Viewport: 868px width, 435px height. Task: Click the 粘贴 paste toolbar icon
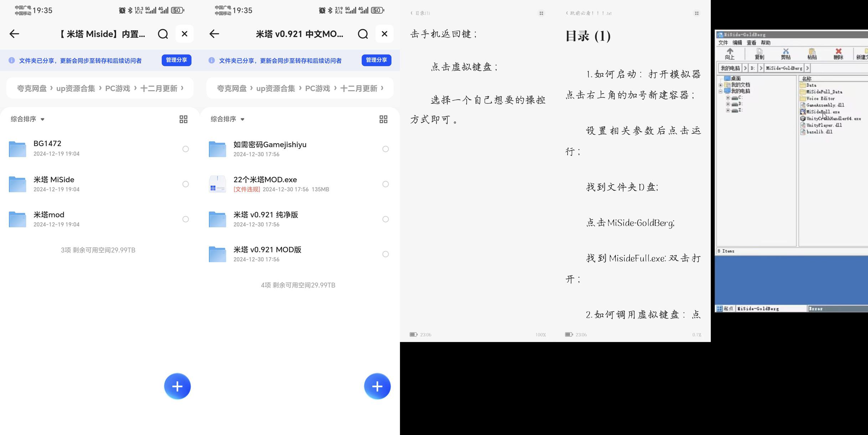[812, 54]
